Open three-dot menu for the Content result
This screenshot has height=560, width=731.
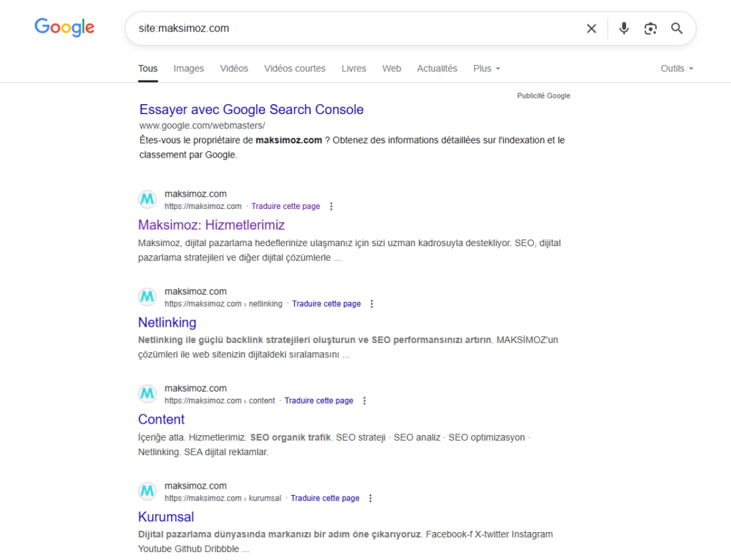point(364,401)
